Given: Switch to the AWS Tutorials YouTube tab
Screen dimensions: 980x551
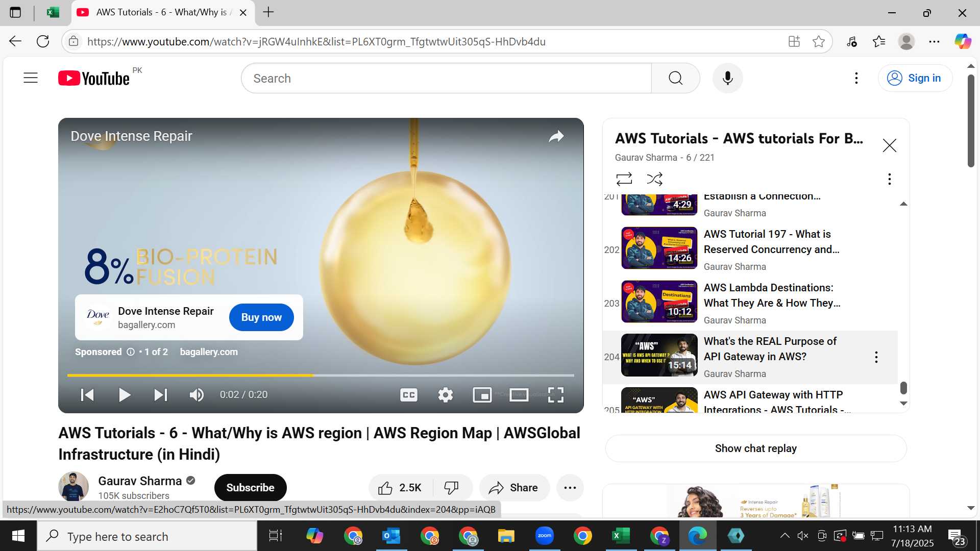Looking at the screenshot, I should [161, 12].
